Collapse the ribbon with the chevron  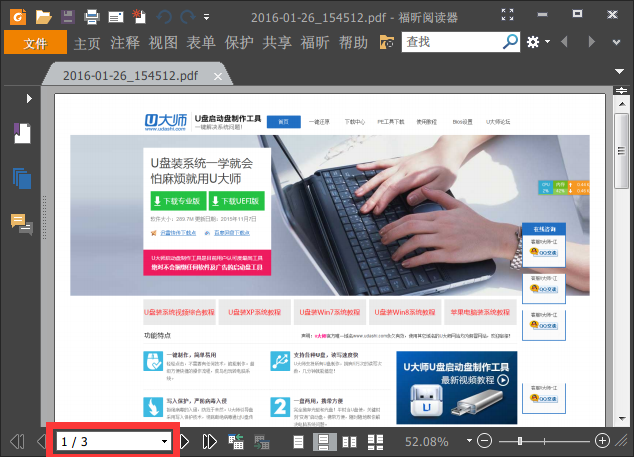[616, 42]
